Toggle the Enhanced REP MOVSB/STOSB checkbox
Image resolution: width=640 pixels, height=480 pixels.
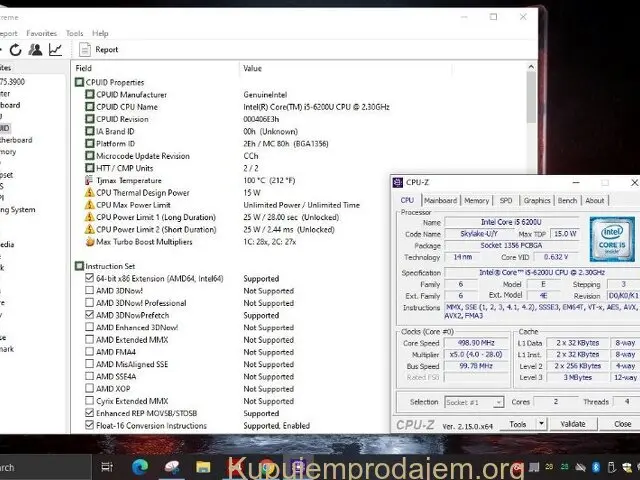coord(89,413)
